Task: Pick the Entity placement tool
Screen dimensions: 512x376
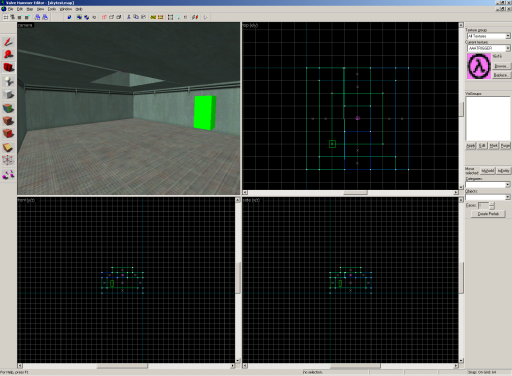Action: pyautogui.click(x=8, y=81)
